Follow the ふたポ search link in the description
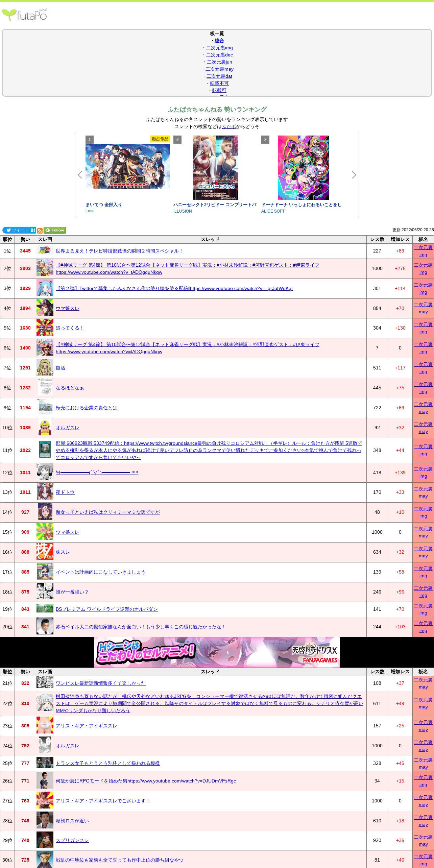The width and height of the screenshot is (434, 868). pos(229,126)
